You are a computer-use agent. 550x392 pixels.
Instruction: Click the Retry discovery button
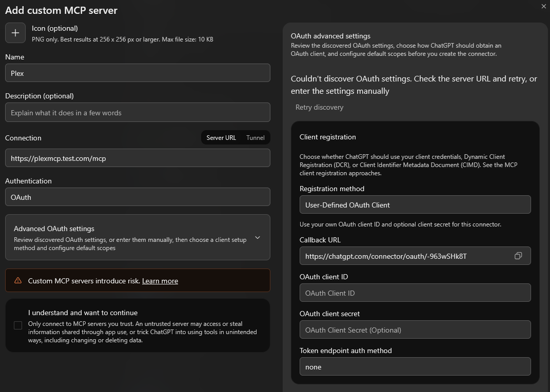click(x=319, y=107)
